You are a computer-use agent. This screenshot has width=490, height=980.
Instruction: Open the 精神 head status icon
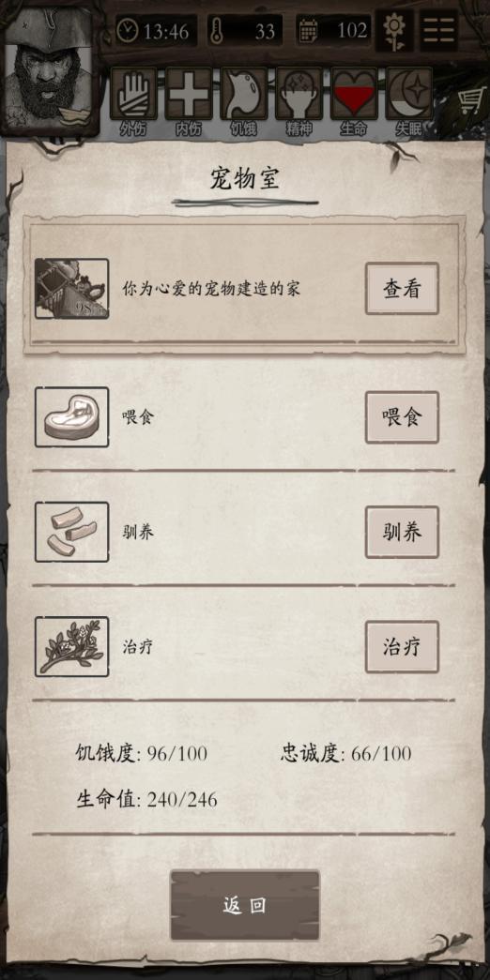click(x=299, y=94)
